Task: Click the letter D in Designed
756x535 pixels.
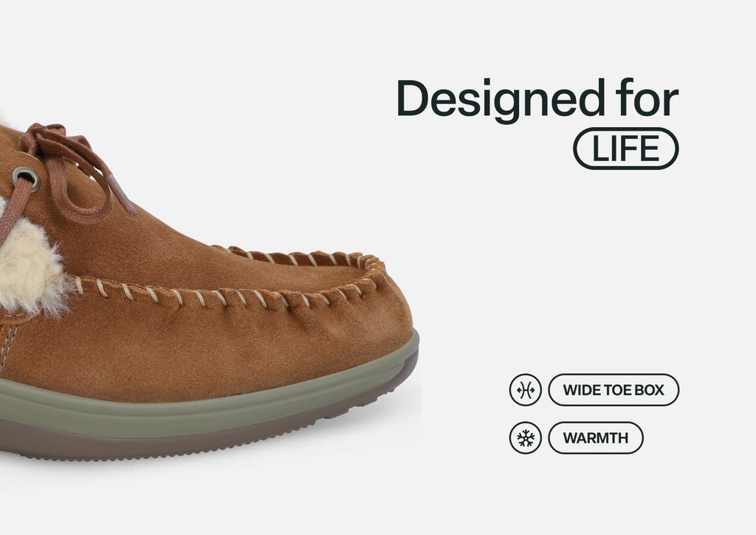Action: [x=413, y=98]
